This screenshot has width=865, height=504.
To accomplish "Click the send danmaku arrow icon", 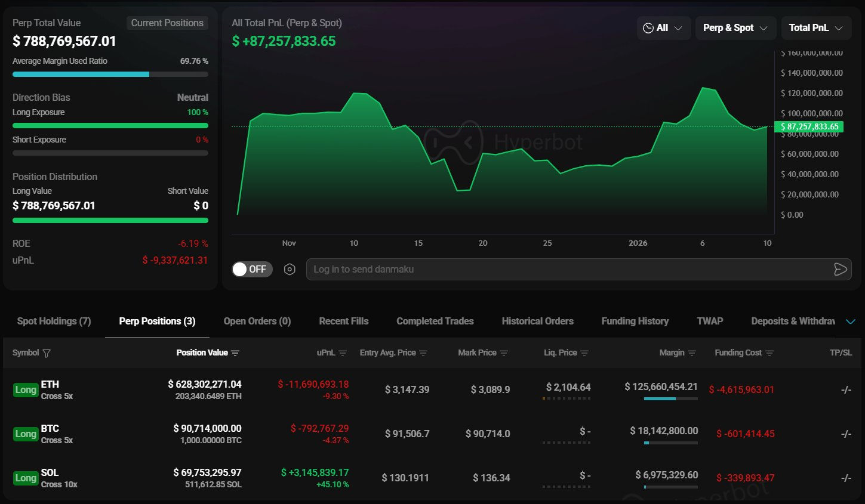I will point(840,270).
